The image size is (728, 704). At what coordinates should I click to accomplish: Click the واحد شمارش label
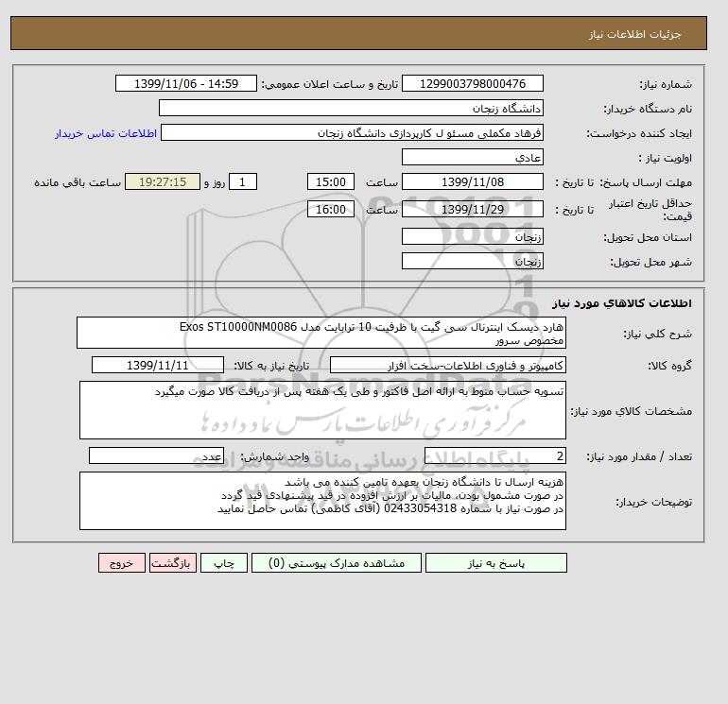[274, 457]
